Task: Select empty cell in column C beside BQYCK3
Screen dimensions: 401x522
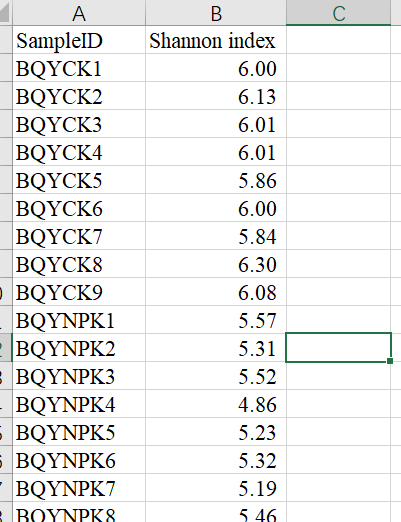Action: click(338, 124)
